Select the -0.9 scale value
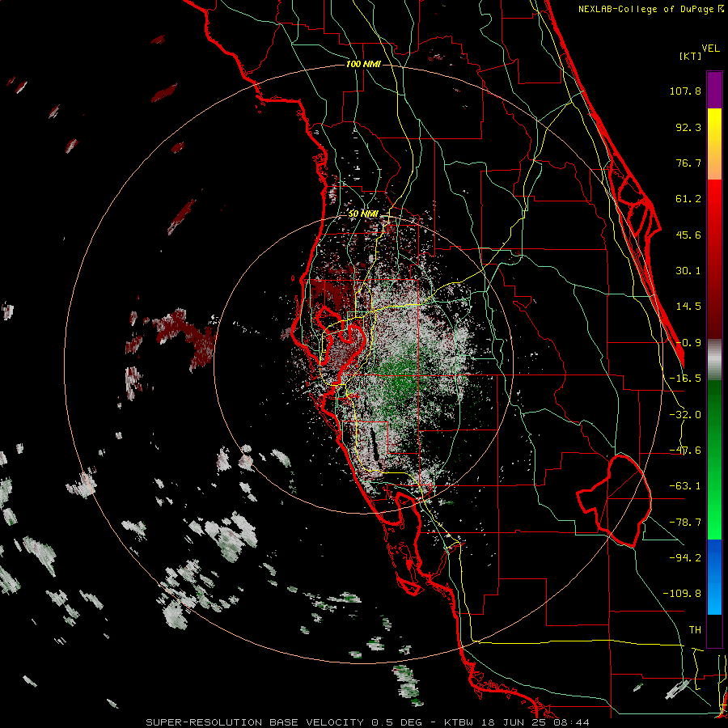The width and height of the screenshot is (728, 728). click(x=688, y=343)
